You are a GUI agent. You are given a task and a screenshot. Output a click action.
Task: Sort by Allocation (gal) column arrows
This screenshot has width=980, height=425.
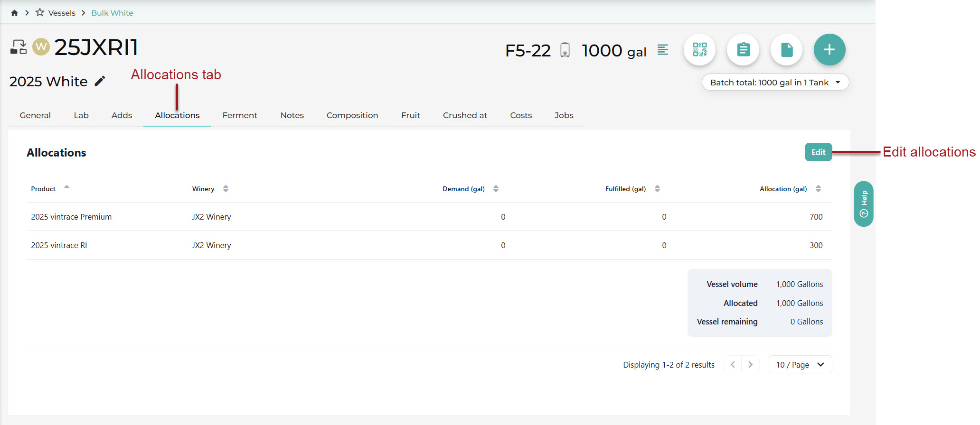point(818,189)
